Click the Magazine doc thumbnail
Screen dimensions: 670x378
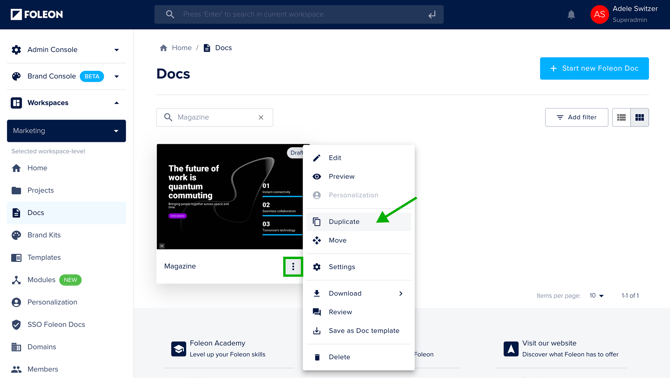(230, 196)
